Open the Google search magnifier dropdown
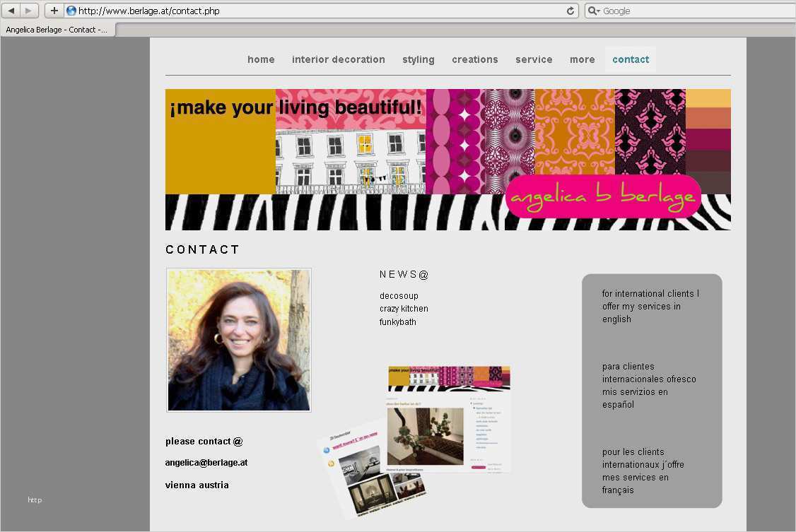This screenshot has height=532, width=796. point(594,11)
